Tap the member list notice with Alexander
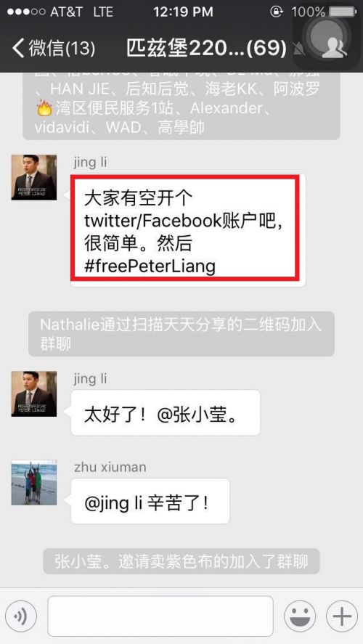Image resolution: width=363 pixels, height=644 pixels. [x=181, y=106]
